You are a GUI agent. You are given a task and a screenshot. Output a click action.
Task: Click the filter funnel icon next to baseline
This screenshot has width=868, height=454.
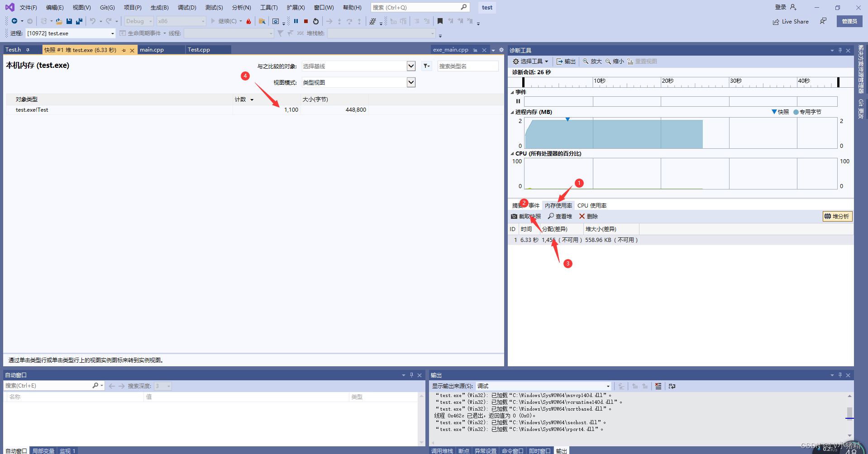(x=426, y=66)
